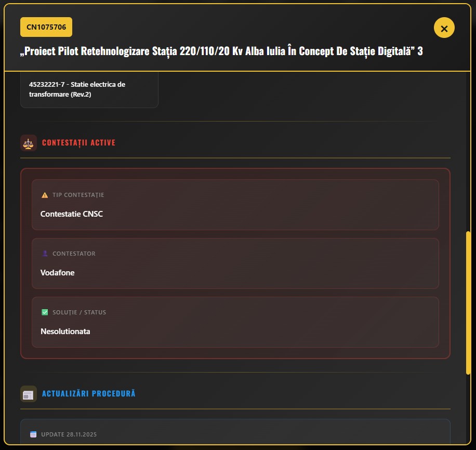Click the person icon beside Contestator
Screen dimensions: 476x450
point(45,254)
